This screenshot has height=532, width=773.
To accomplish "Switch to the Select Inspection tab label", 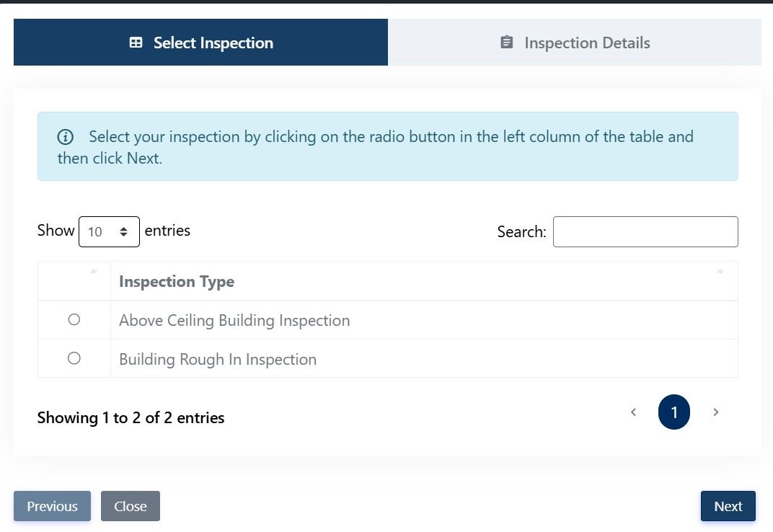I will pos(213,43).
